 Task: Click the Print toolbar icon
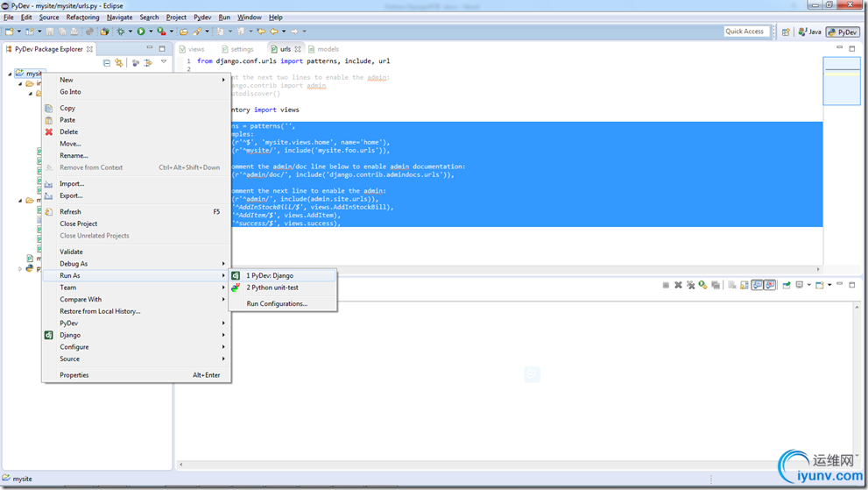click(74, 32)
